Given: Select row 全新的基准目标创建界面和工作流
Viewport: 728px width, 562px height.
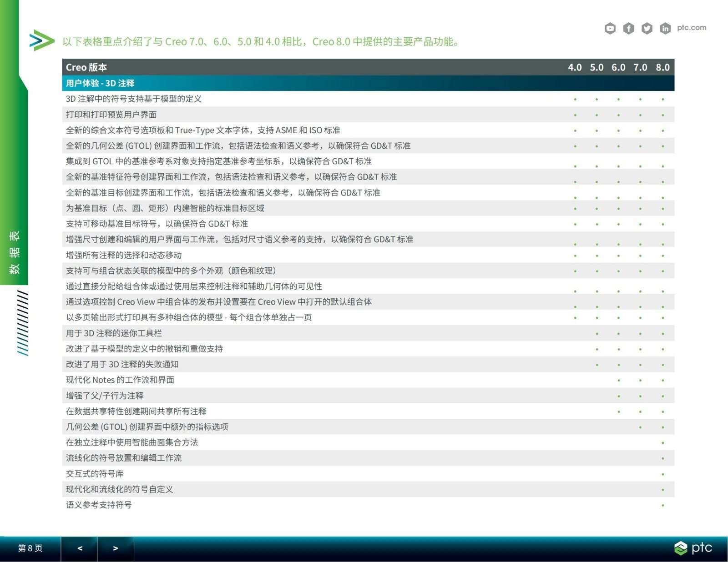Looking at the screenshot, I should (x=368, y=192).
